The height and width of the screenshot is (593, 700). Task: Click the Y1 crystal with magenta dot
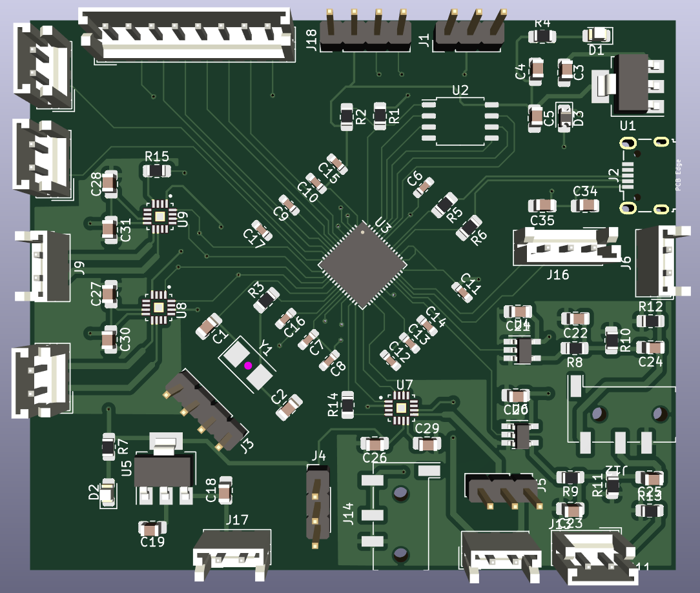pos(248,365)
